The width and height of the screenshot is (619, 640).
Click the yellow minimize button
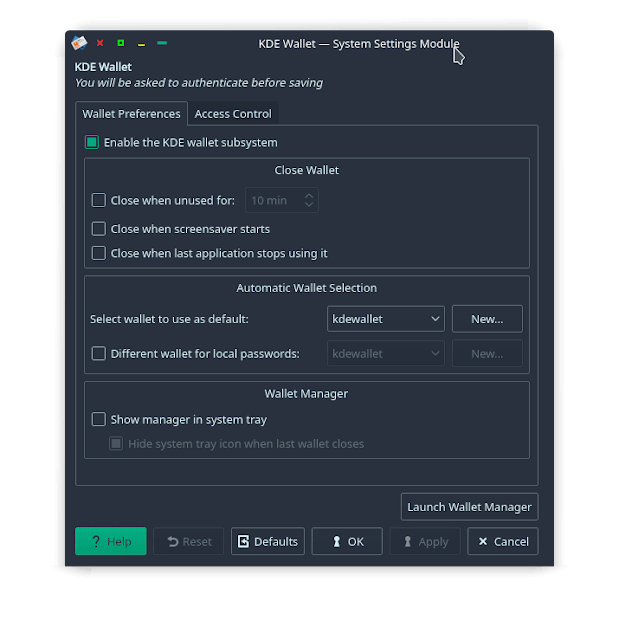[x=141, y=44]
